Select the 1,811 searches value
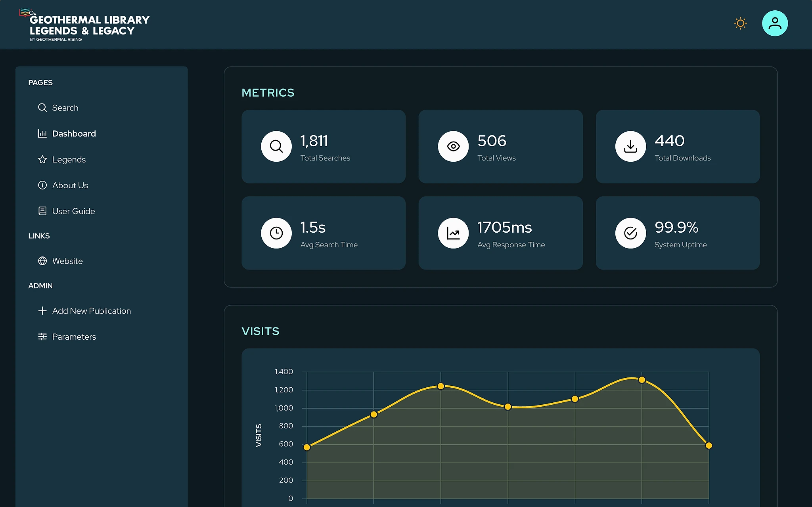Viewport: 812px width, 507px height. point(314,141)
